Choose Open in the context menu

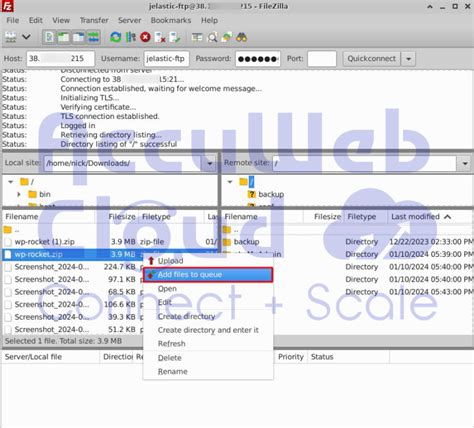(x=208, y=289)
